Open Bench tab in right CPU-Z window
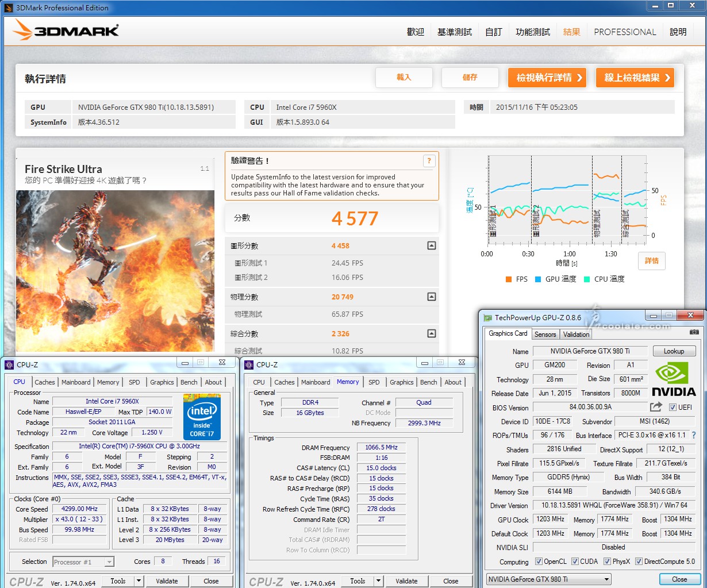The image size is (707, 588). (x=428, y=382)
